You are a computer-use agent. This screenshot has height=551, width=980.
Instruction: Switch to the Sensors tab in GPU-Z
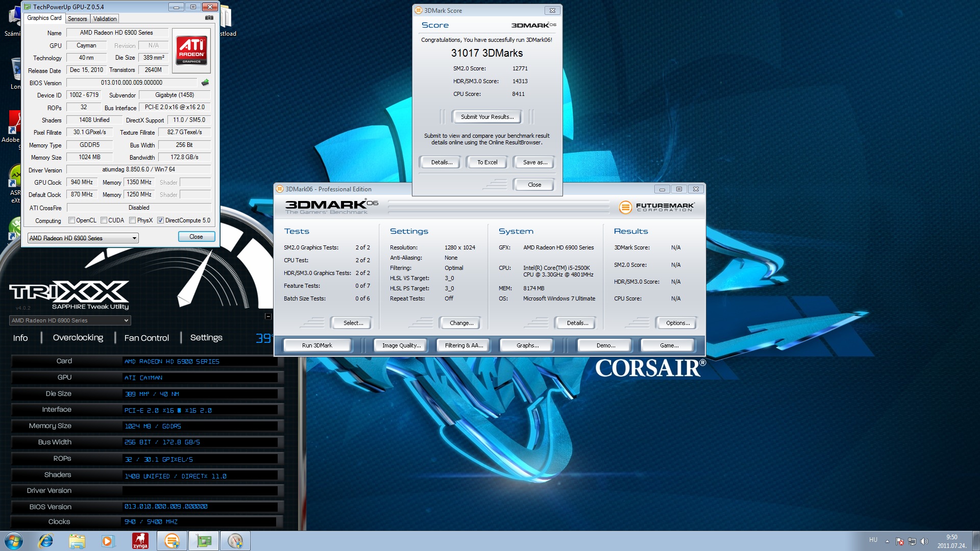tap(78, 19)
